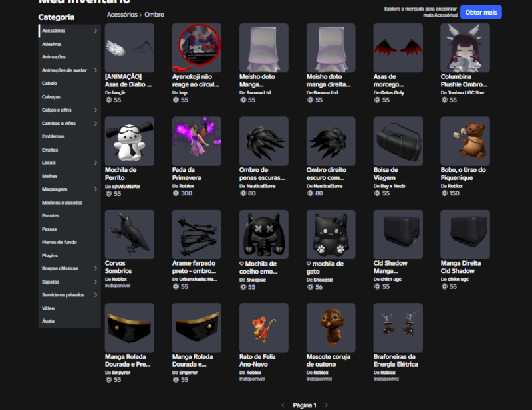
Task: Select the Vídeo category
Action: (70, 308)
